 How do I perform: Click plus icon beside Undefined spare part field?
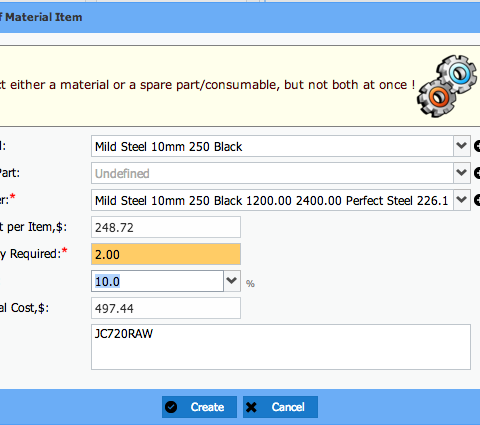point(477,173)
